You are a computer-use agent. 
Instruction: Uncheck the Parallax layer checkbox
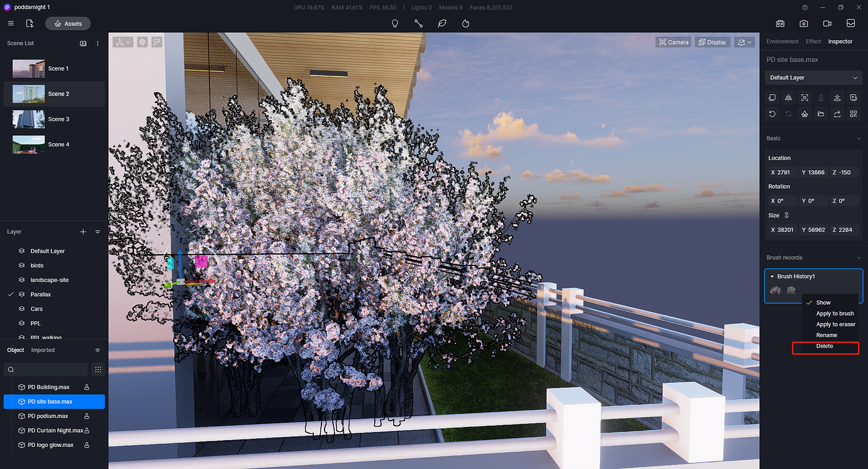[x=9, y=294]
